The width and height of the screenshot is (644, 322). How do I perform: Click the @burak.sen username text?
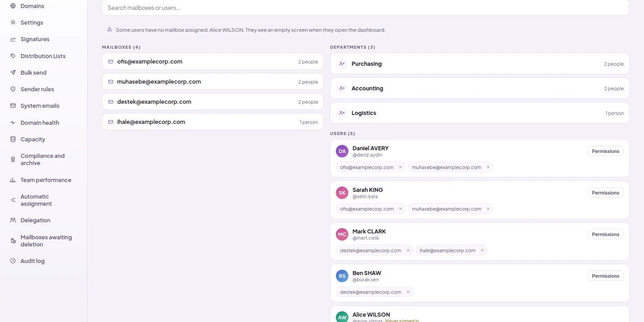[365, 280]
